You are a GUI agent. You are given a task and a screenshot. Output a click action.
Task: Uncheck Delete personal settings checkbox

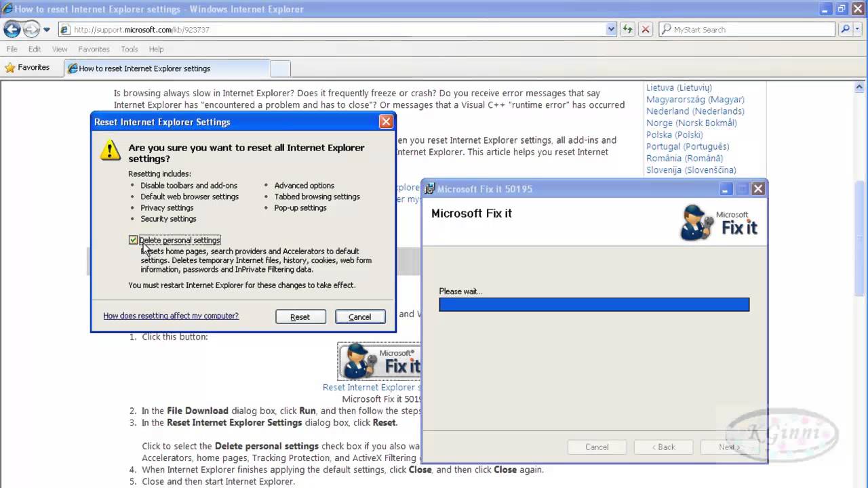[134, 240]
